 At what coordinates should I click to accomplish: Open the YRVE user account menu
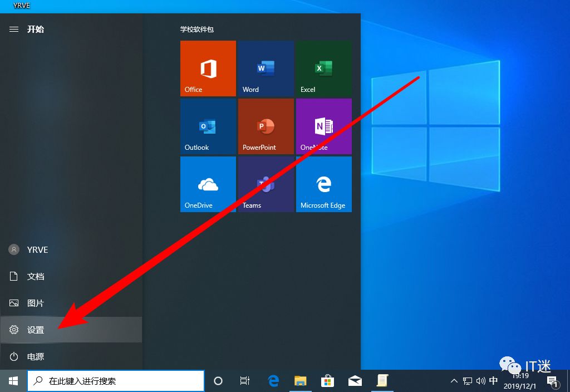pos(71,249)
